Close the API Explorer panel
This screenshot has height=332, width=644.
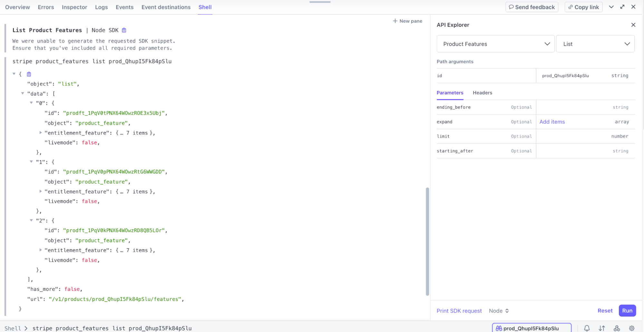tap(633, 25)
